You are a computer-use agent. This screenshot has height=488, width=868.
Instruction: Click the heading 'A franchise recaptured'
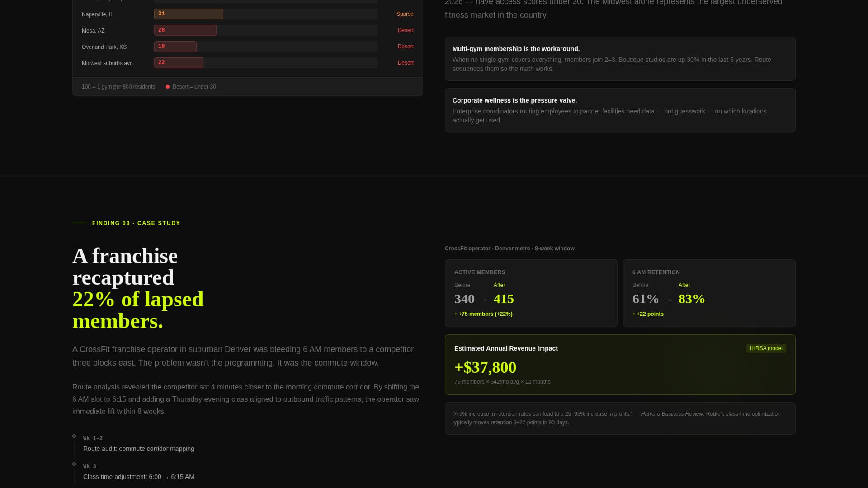[x=125, y=267]
